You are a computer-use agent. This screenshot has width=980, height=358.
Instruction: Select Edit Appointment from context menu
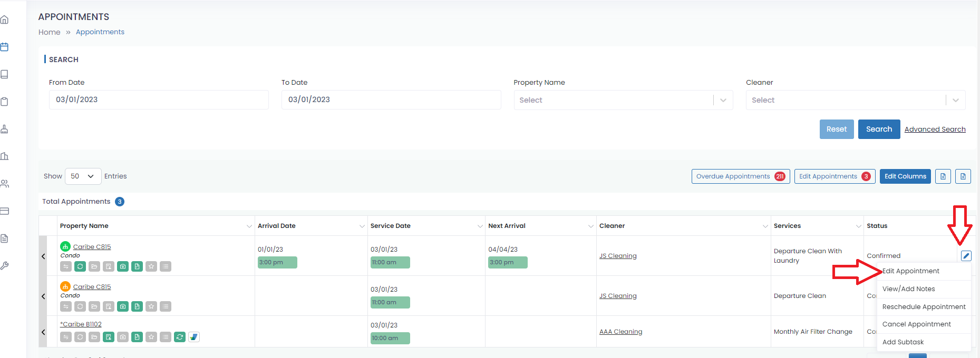click(x=911, y=271)
